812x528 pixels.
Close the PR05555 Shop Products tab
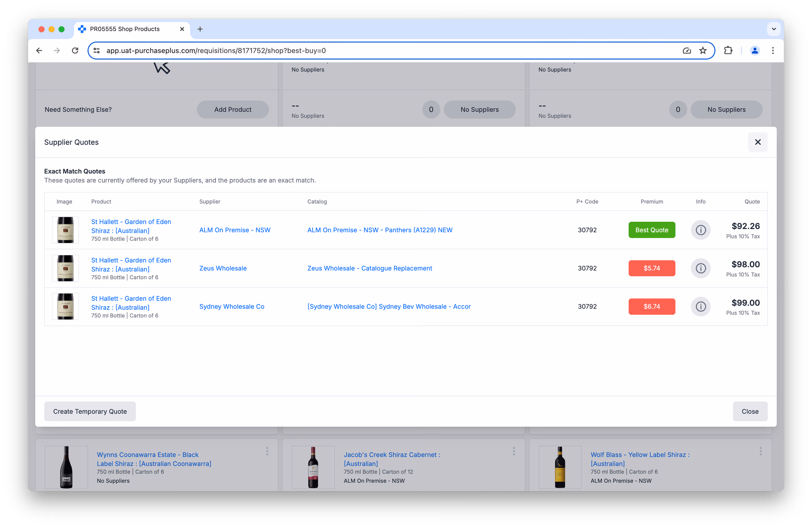coord(182,29)
